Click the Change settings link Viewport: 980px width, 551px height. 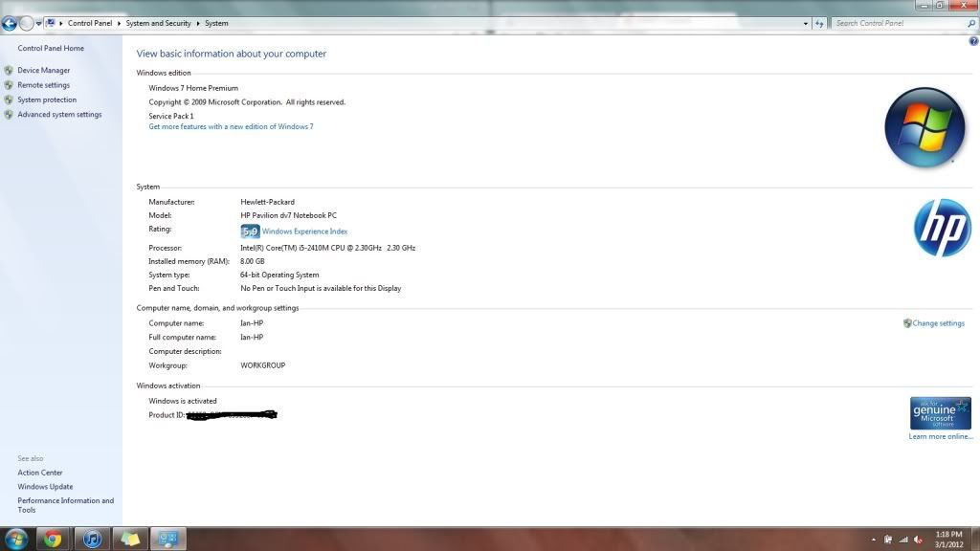(938, 323)
